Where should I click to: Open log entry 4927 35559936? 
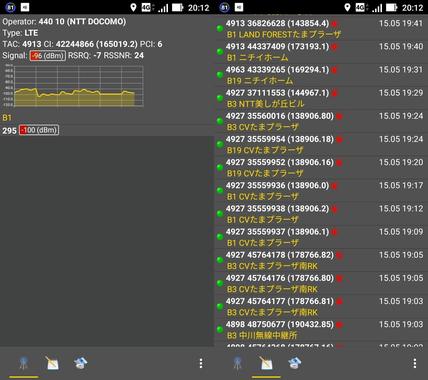[321, 191]
